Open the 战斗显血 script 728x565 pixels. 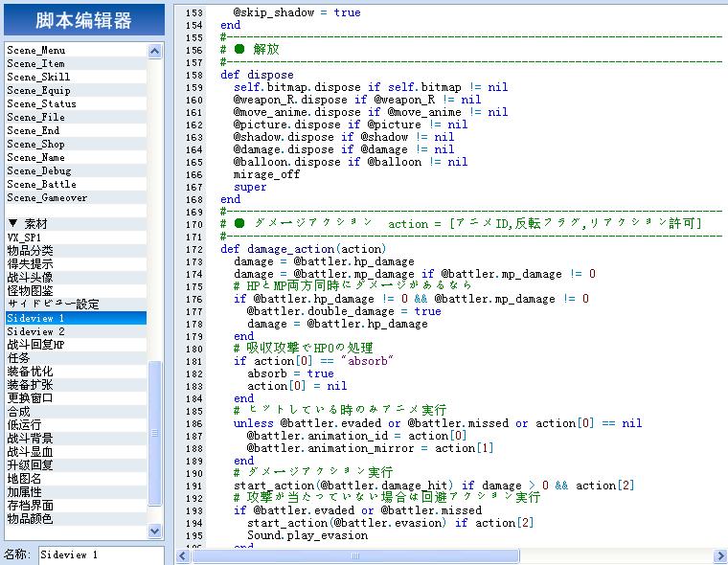point(76,453)
